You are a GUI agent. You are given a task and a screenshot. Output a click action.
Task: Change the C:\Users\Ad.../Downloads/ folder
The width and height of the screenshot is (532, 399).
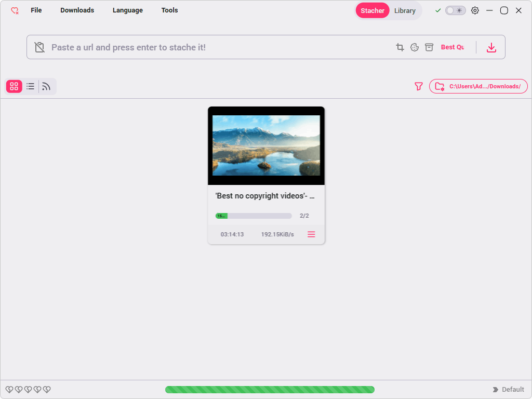coord(478,86)
